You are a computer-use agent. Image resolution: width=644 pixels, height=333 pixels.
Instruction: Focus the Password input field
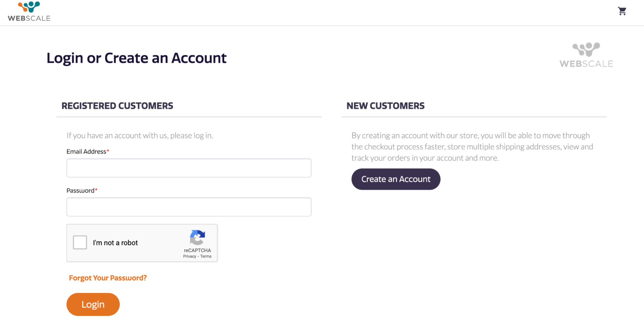189,207
